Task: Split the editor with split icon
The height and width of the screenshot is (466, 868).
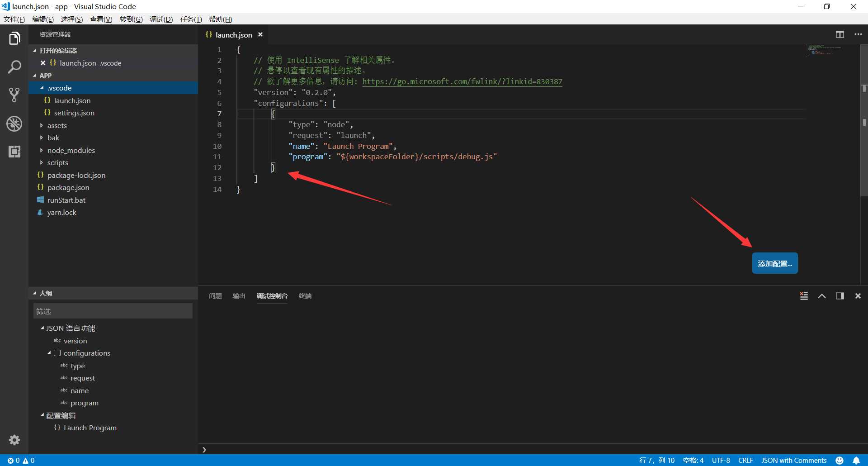Action: (x=840, y=34)
